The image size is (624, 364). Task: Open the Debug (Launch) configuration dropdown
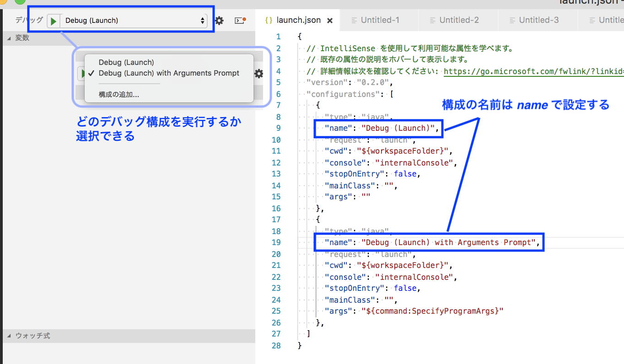[134, 21]
